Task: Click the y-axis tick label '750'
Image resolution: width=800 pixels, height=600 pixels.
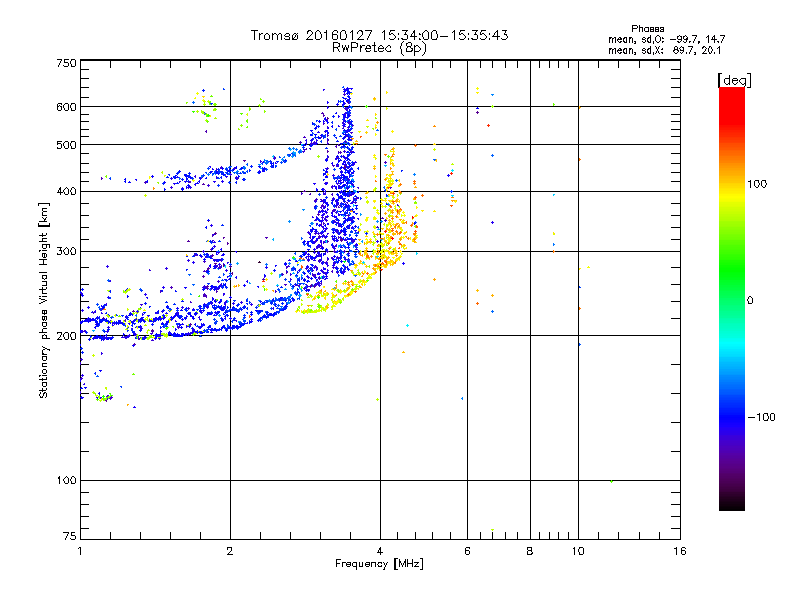Action: [x=67, y=63]
